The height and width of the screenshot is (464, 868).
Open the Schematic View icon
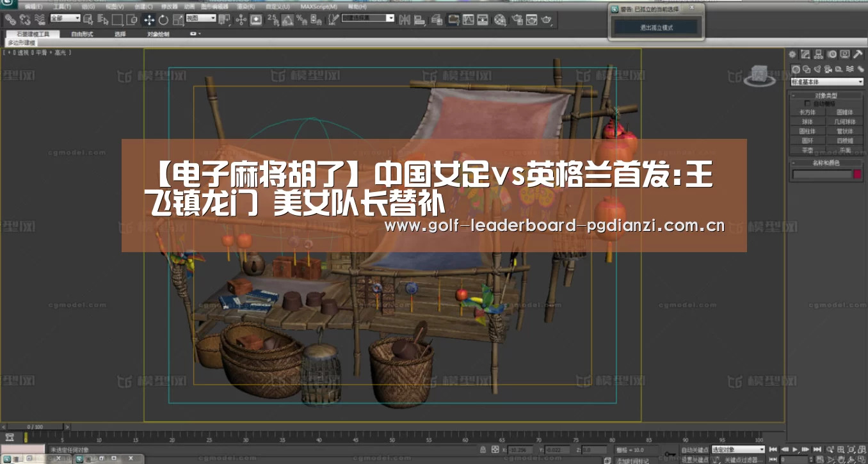pyautogui.click(x=483, y=20)
